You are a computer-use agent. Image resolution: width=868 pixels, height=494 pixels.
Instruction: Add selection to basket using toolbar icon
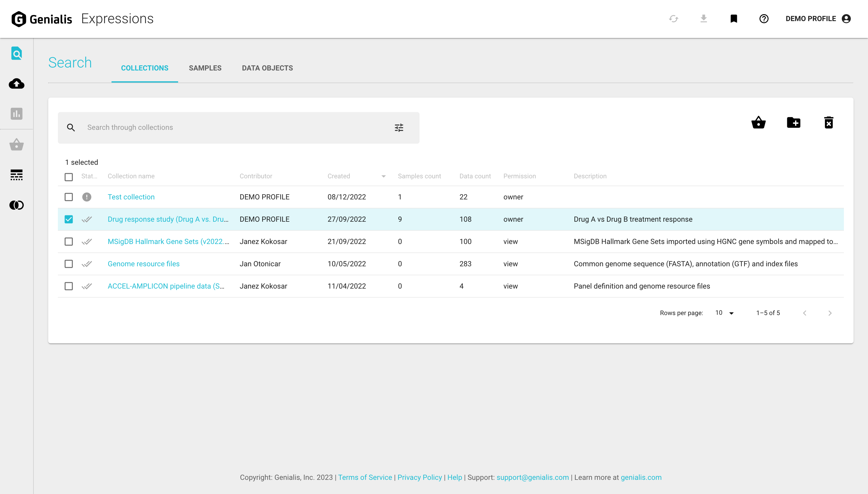click(758, 123)
